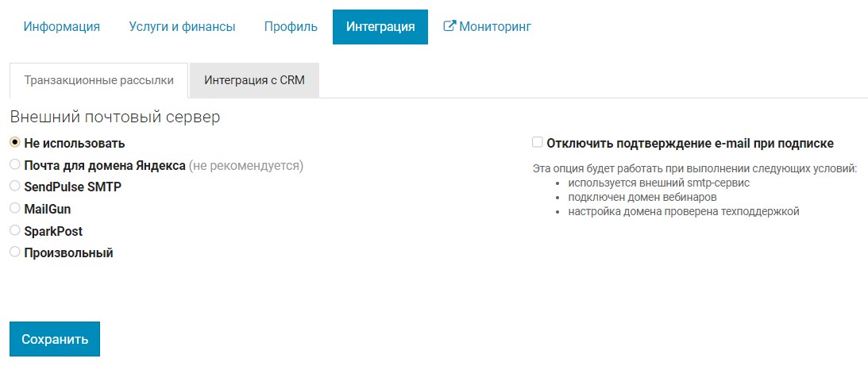The height and width of the screenshot is (366, 868).
Task: Click the external link icon beside Мониторинг
Action: click(449, 26)
